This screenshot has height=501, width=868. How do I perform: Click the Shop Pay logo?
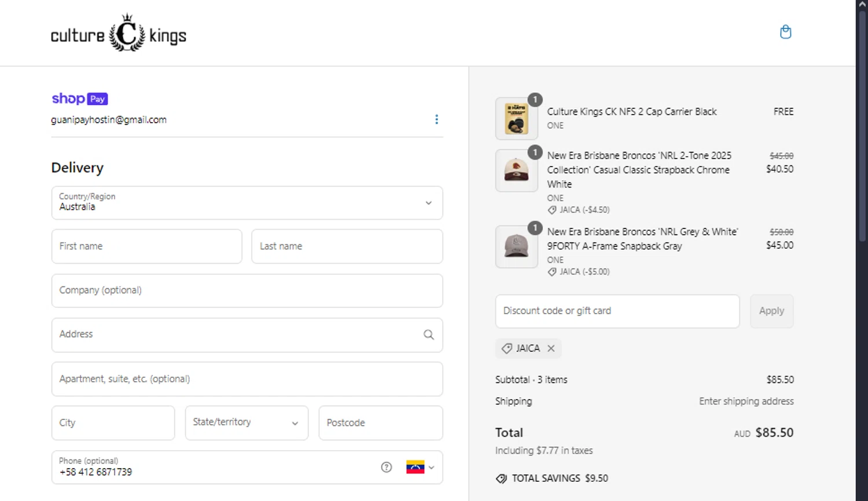coord(80,98)
